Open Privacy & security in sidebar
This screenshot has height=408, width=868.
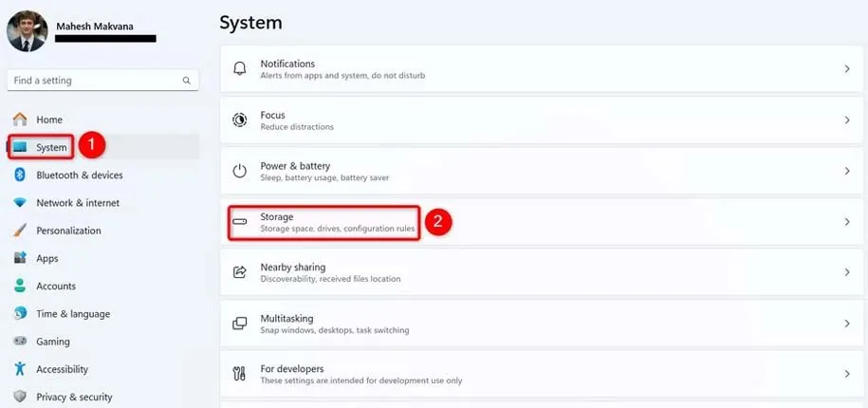tap(73, 397)
